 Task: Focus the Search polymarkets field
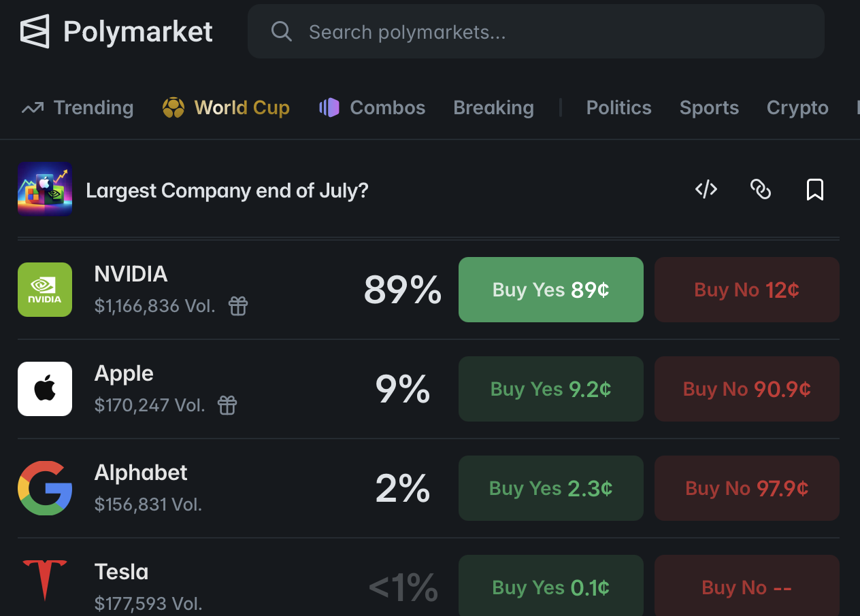[536, 31]
